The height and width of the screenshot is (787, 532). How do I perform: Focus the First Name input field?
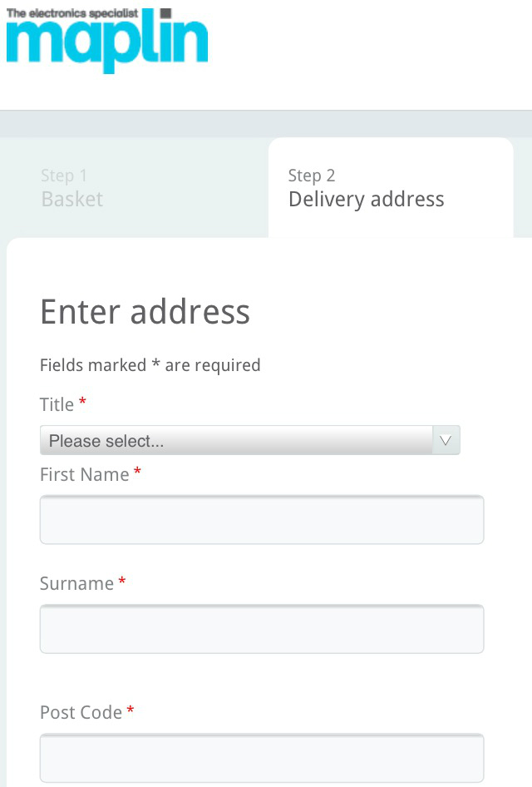[262, 519]
